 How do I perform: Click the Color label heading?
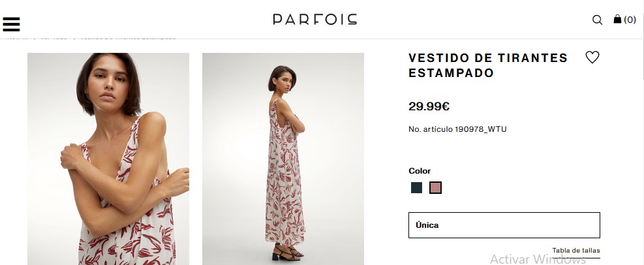420,171
